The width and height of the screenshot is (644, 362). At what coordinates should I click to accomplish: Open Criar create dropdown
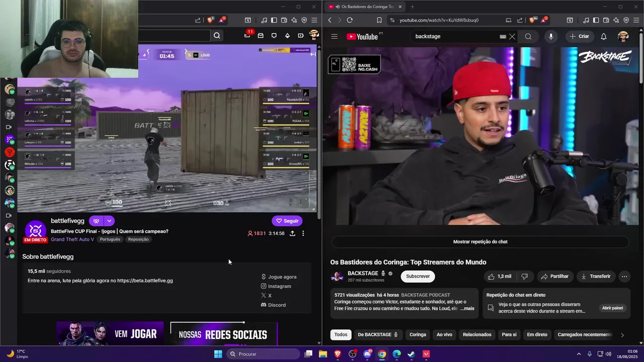tap(579, 36)
